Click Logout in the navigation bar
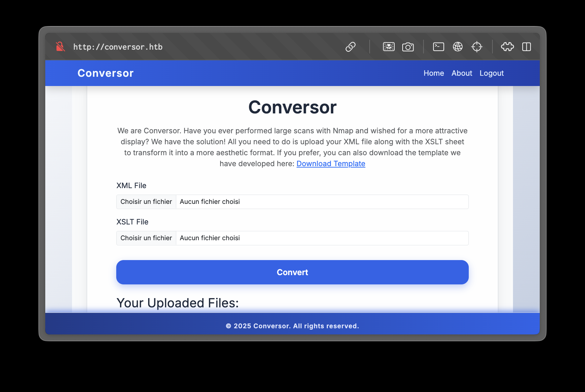Image resolution: width=585 pixels, height=392 pixels. click(x=492, y=73)
